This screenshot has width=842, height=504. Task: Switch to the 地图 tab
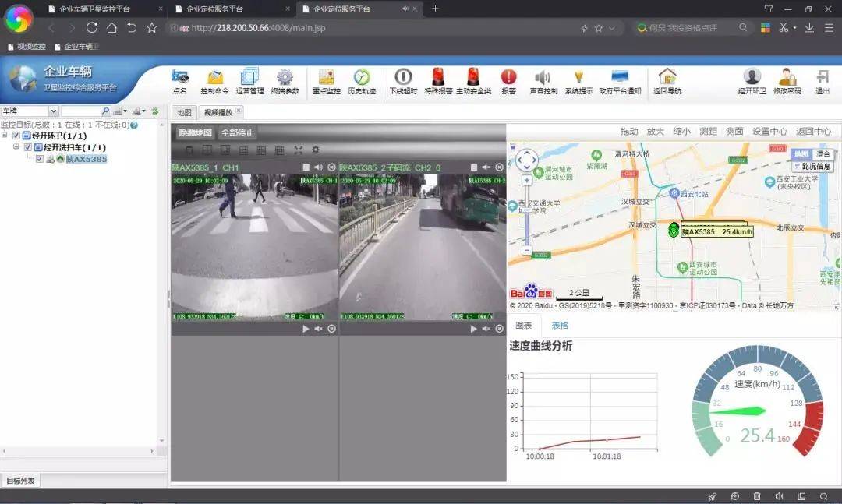tap(183, 112)
